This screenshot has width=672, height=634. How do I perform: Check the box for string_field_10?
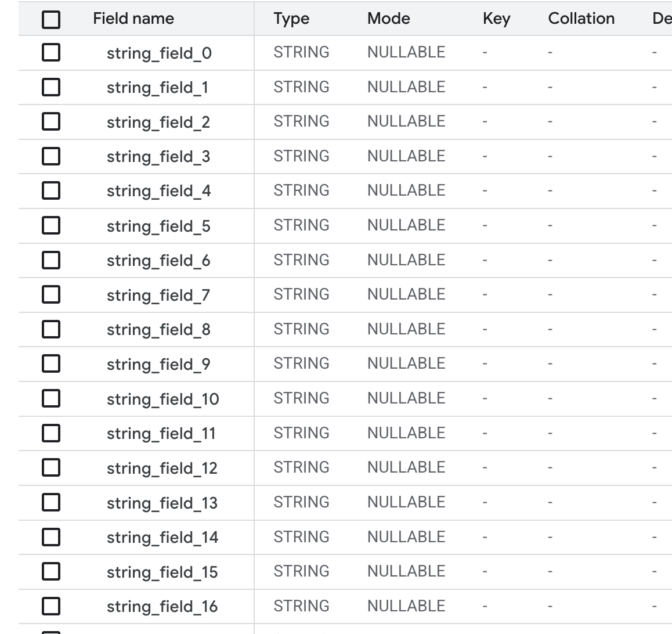pos(51,398)
